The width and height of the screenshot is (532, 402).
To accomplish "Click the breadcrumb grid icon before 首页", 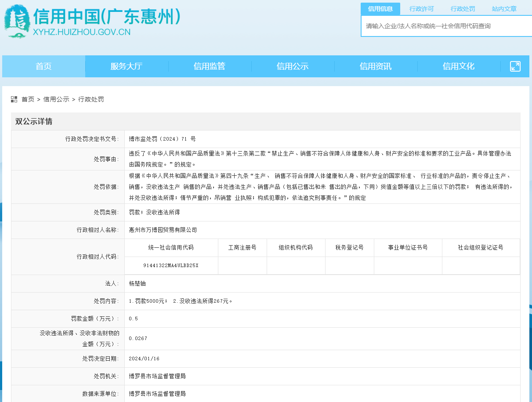I will pos(14,99).
